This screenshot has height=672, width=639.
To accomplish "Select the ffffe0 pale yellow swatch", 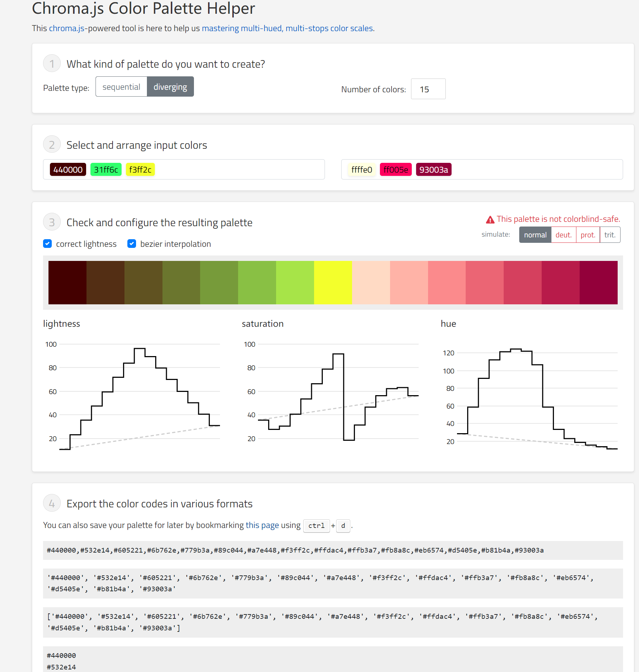I will pyautogui.click(x=361, y=169).
